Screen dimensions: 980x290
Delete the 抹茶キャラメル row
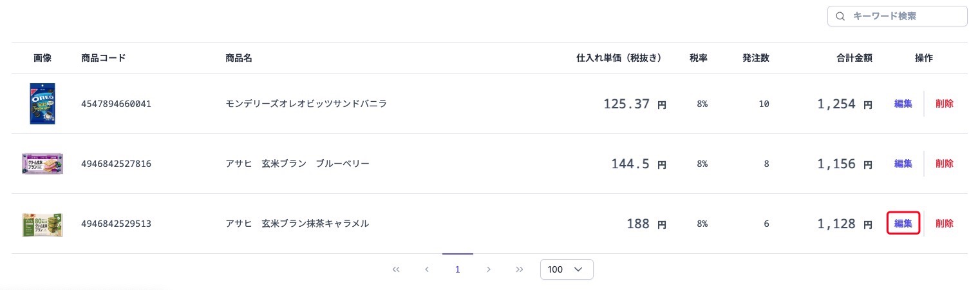pyautogui.click(x=945, y=224)
